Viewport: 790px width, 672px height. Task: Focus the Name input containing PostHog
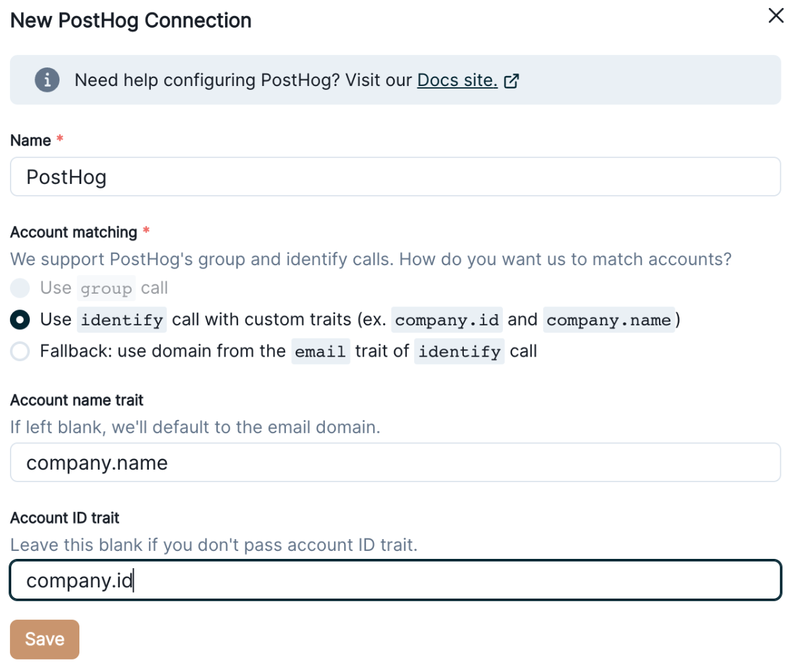coord(395,177)
